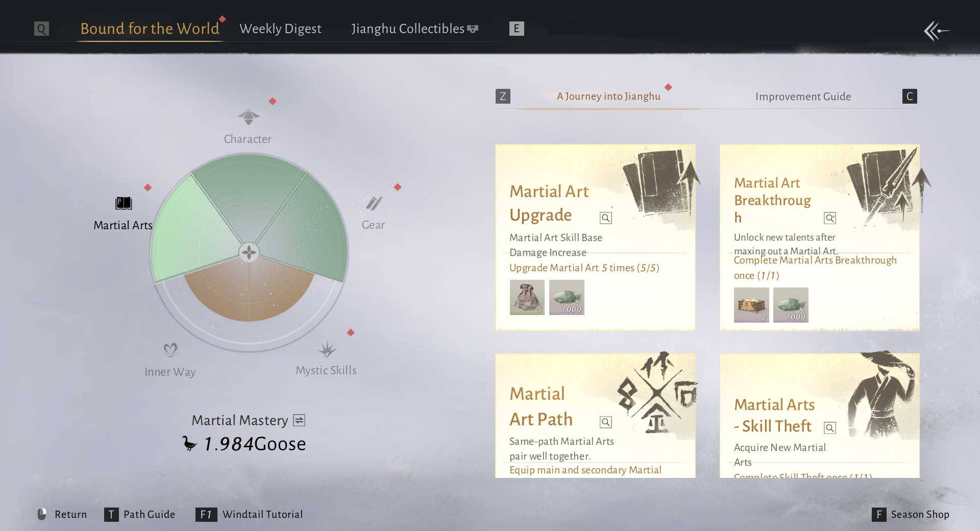Open the Season Shop

click(x=911, y=514)
